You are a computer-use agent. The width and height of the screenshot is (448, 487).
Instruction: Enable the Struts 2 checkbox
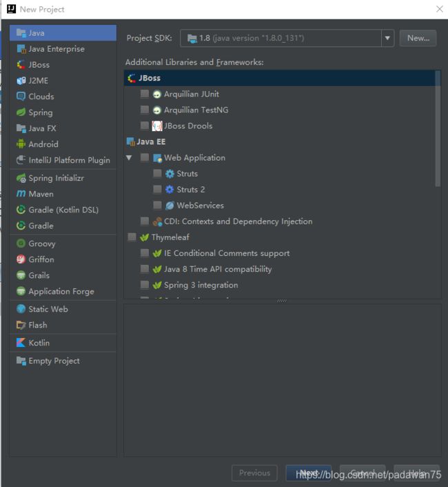[157, 189]
